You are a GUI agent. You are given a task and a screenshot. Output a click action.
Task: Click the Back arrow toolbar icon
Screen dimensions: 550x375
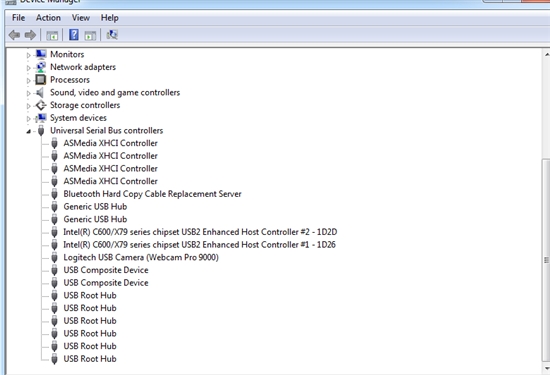point(14,35)
